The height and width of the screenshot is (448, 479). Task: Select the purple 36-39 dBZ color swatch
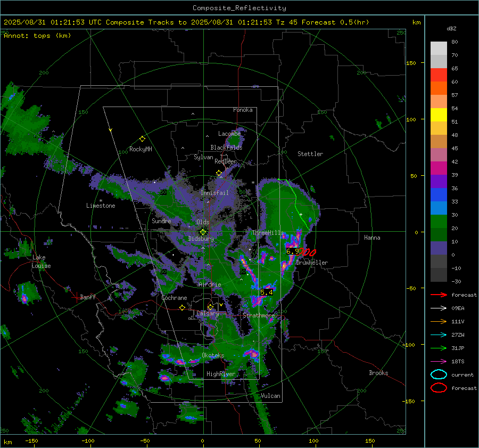[x=439, y=181]
